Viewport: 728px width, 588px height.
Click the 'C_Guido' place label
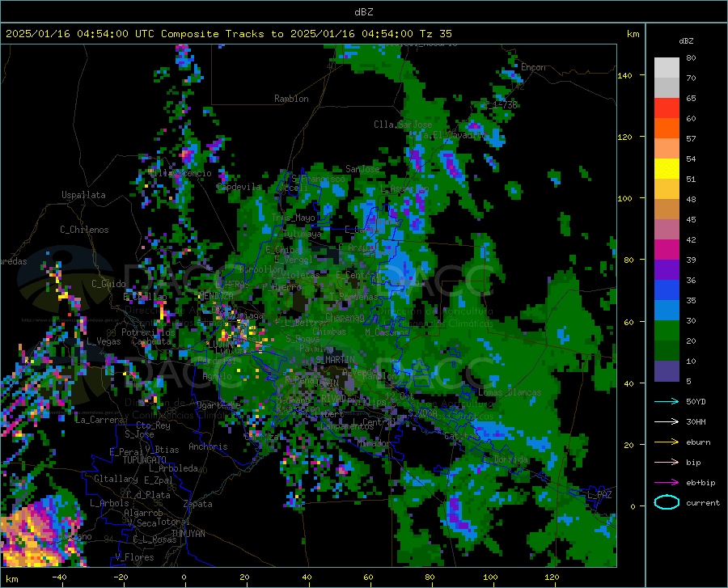108,284
